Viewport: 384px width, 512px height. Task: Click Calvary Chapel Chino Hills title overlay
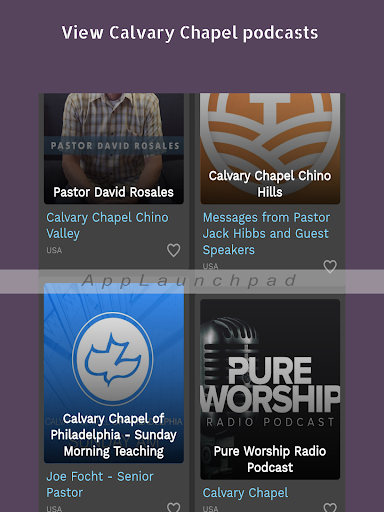pyautogui.click(x=270, y=184)
